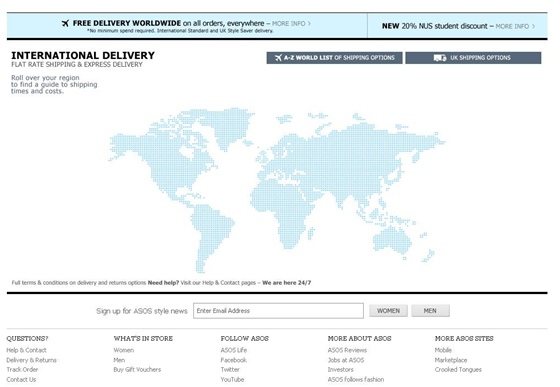The height and width of the screenshot is (387, 560).
Task: Open YouTube link under Follow ASOS
Action: click(232, 380)
